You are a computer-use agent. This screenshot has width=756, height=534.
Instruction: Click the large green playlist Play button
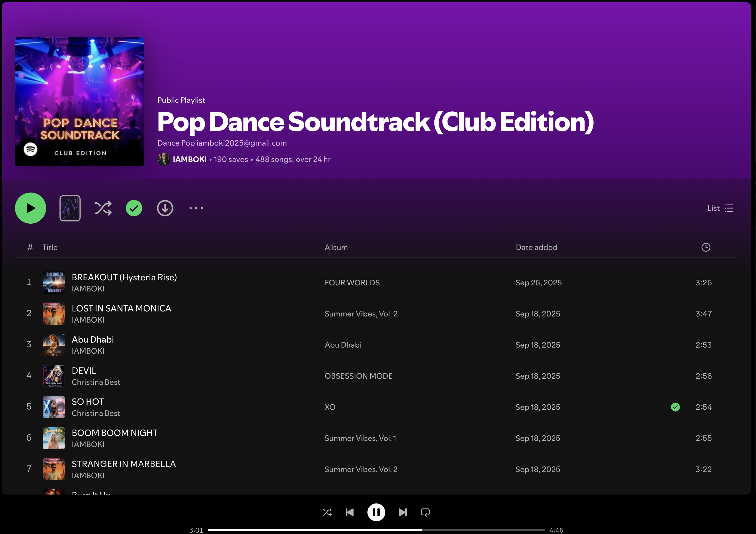(x=30, y=208)
